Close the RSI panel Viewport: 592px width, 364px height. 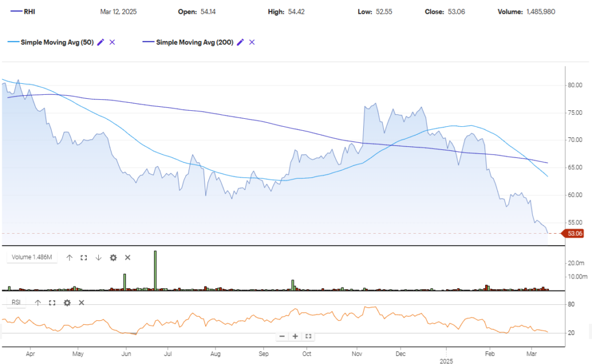click(x=81, y=303)
